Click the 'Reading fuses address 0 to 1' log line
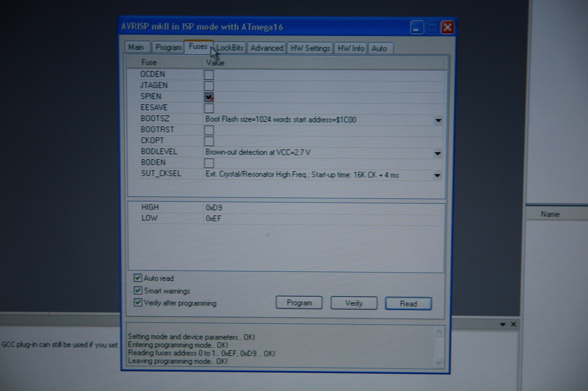 (201, 353)
